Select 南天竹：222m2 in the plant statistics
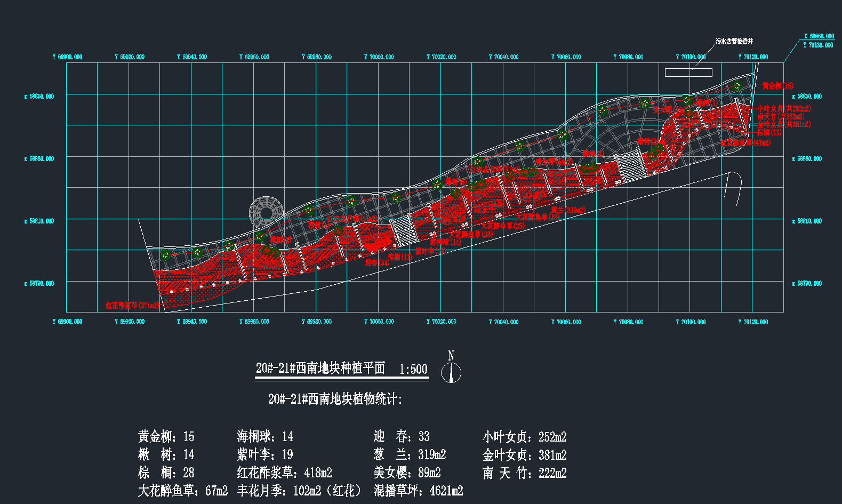The height and width of the screenshot is (504, 842). click(524, 473)
